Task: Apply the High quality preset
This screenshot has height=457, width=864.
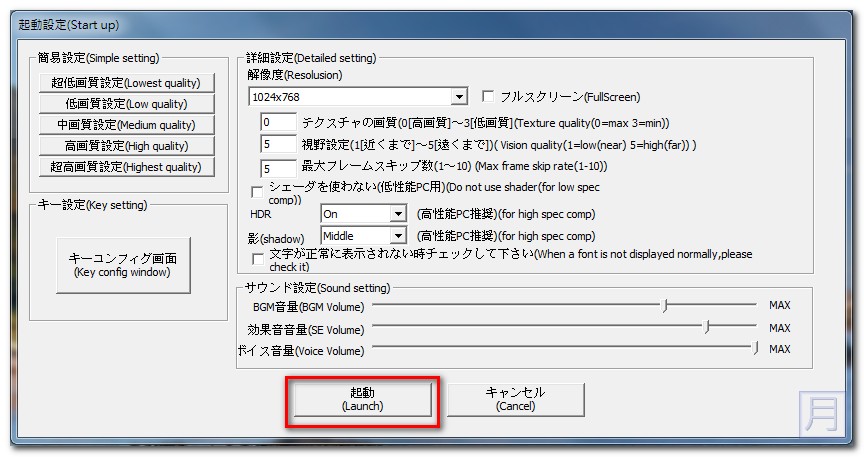Action: pyautogui.click(x=126, y=146)
